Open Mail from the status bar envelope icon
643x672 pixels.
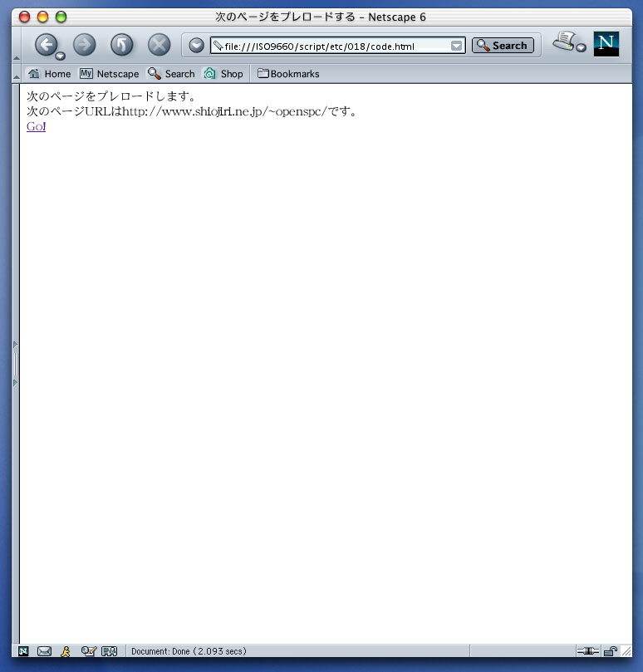[x=44, y=651]
